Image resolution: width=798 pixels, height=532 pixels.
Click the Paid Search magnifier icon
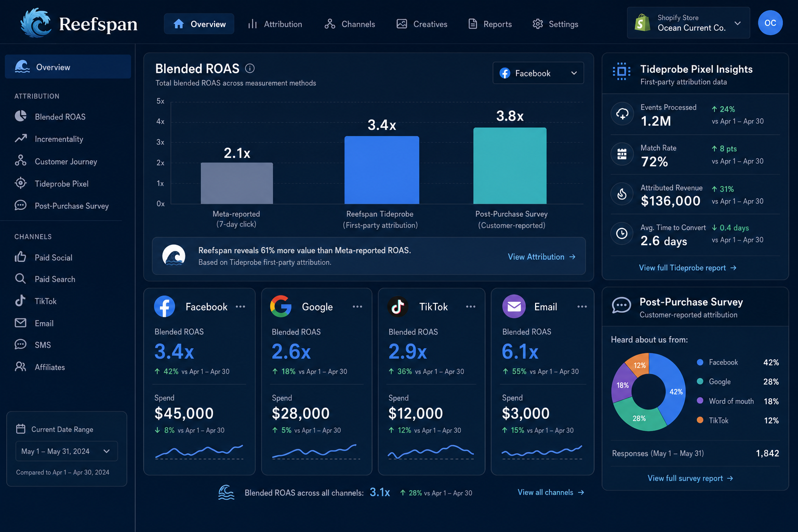point(20,278)
